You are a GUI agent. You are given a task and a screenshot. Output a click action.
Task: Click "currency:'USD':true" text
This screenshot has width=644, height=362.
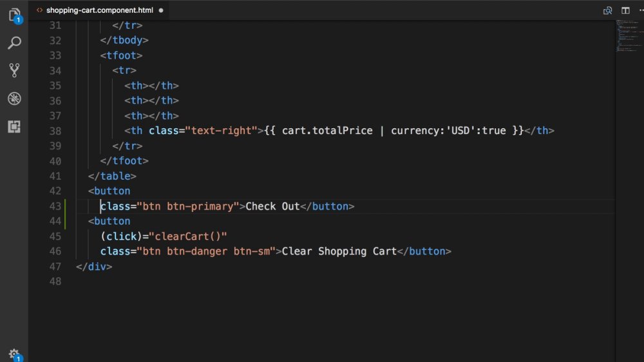(448, 131)
